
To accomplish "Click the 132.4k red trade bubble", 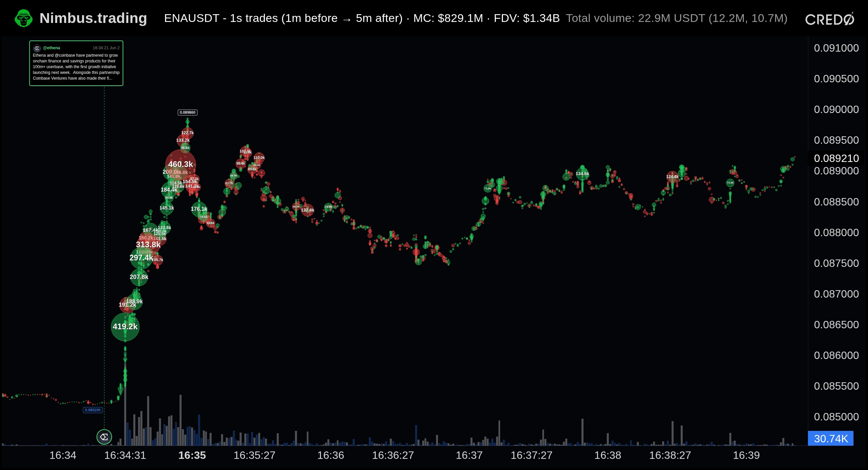I will tap(307, 210).
